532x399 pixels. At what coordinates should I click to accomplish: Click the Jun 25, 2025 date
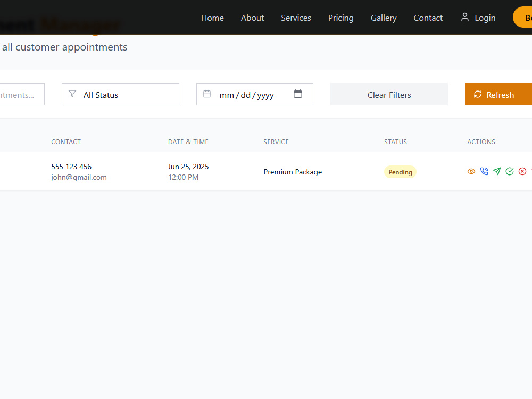pos(188,167)
